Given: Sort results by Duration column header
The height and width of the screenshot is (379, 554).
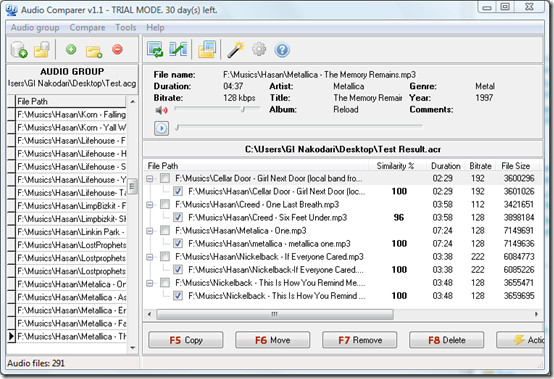Looking at the screenshot, I should click(x=446, y=166).
